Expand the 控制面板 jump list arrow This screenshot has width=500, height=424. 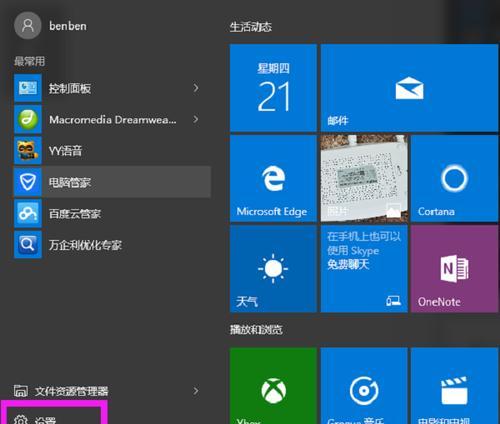(196, 88)
